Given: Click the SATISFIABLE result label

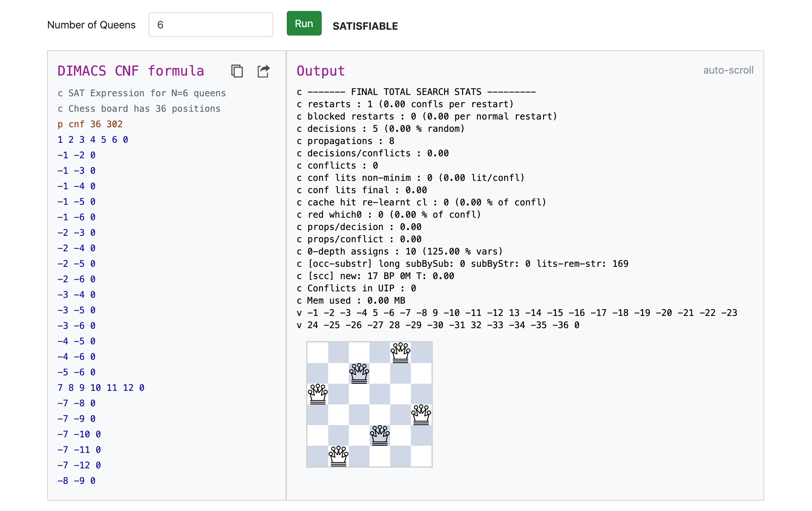Looking at the screenshot, I should click(365, 26).
